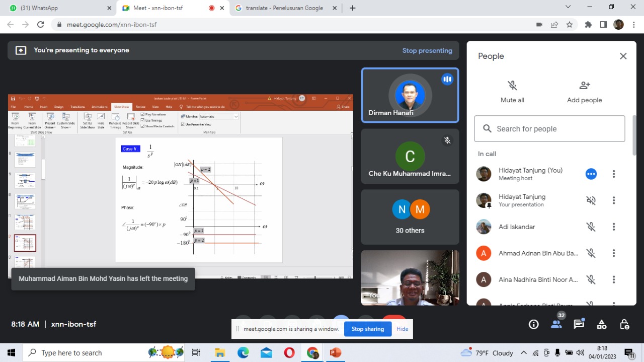The height and width of the screenshot is (362, 644).
Task: Open host controls lock icon
Action: [x=624, y=324]
